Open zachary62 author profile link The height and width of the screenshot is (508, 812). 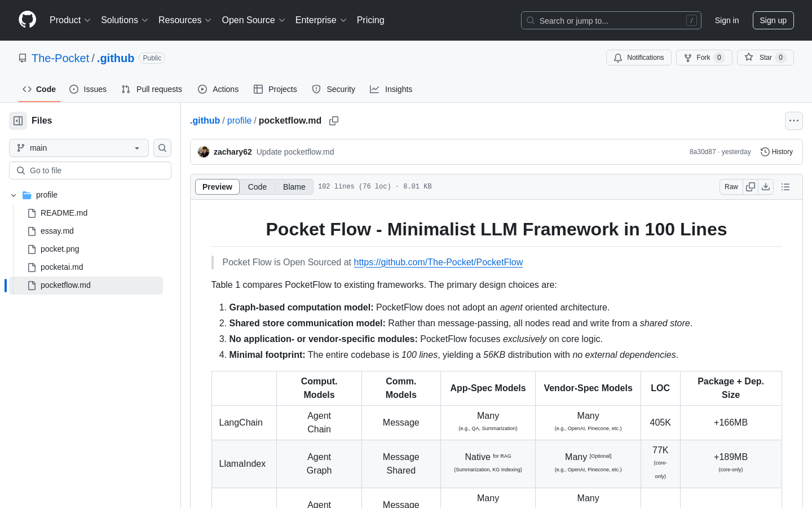point(233,152)
